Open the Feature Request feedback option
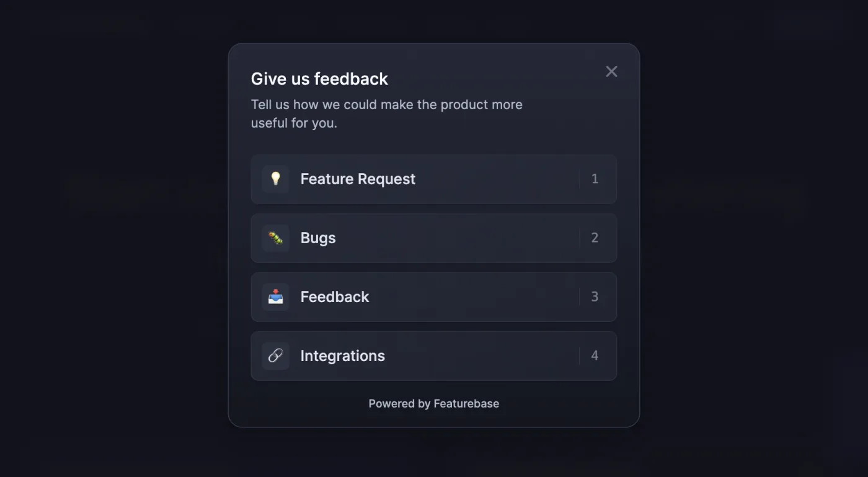 pyautogui.click(x=434, y=179)
